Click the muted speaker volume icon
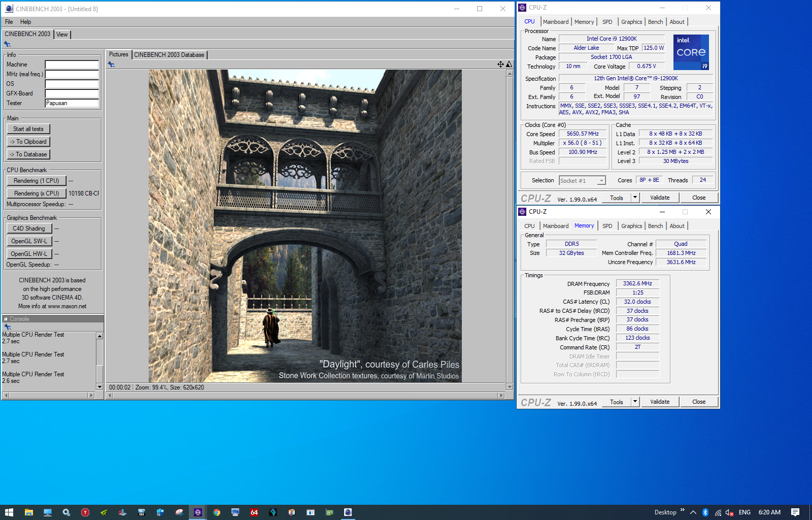Screen dimensions: 812x520 click(730, 512)
